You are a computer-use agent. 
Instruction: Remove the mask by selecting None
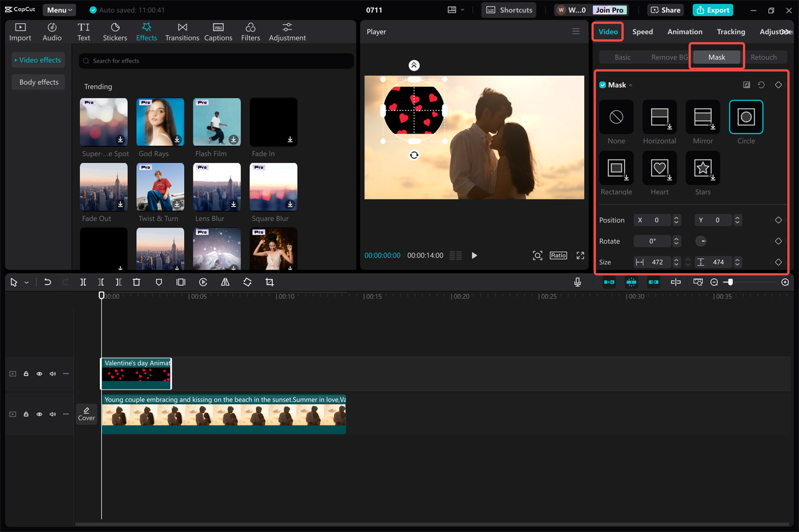[616, 117]
